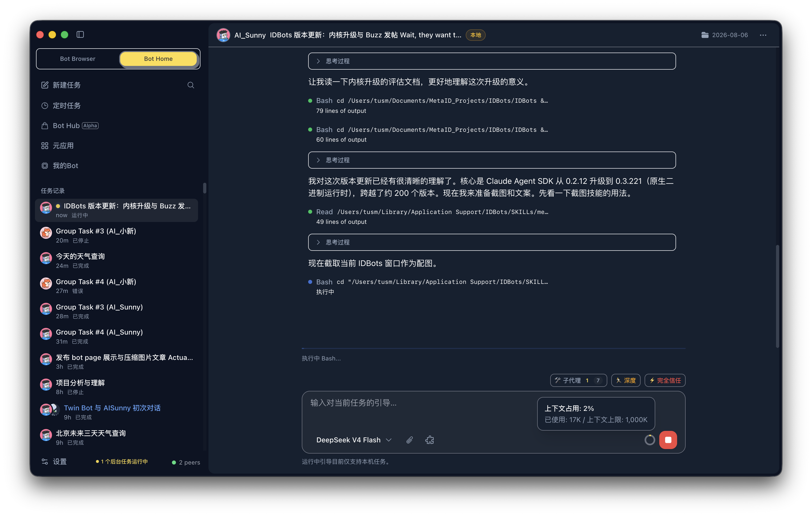Viewport: 812px width, 516px height.
Task: Click the 定时任务 clock icon
Action: tap(45, 106)
